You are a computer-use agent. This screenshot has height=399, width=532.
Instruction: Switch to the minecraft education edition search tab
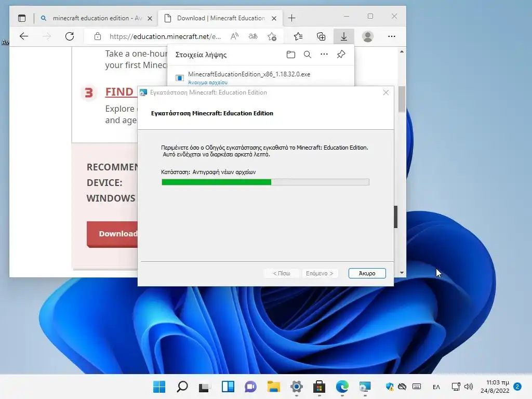(x=97, y=18)
